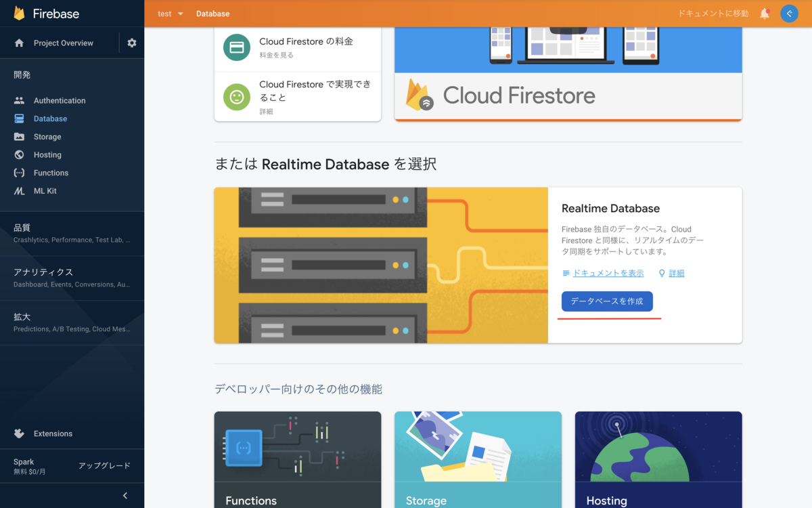
Task: Click the Authentication people icon
Action: (x=19, y=100)
